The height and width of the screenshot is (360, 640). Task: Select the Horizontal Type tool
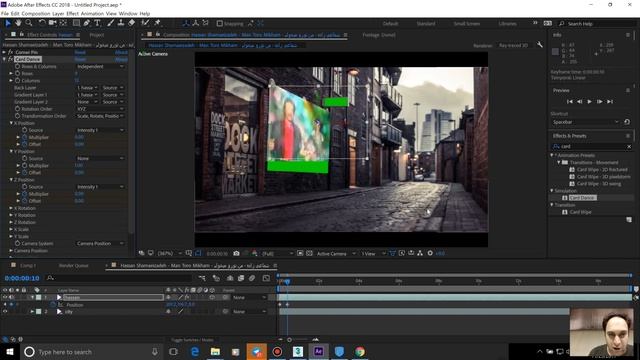point(97,23)
